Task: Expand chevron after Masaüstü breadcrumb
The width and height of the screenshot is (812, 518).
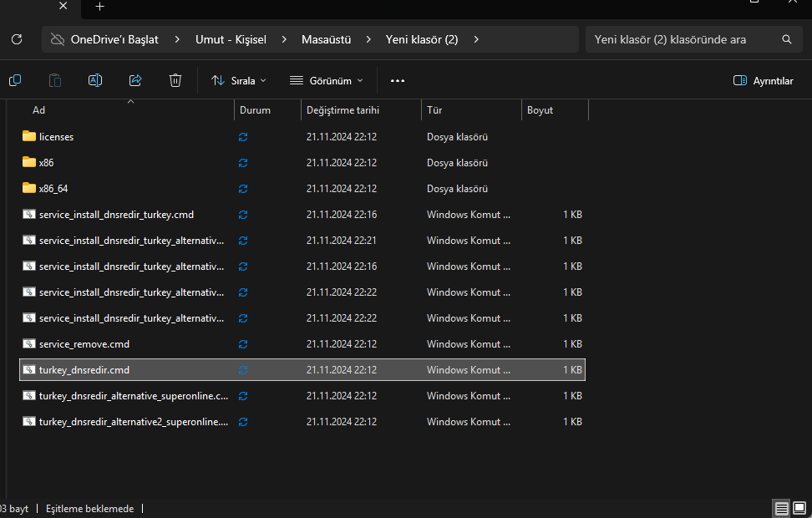Action: (x=368, y=39)
